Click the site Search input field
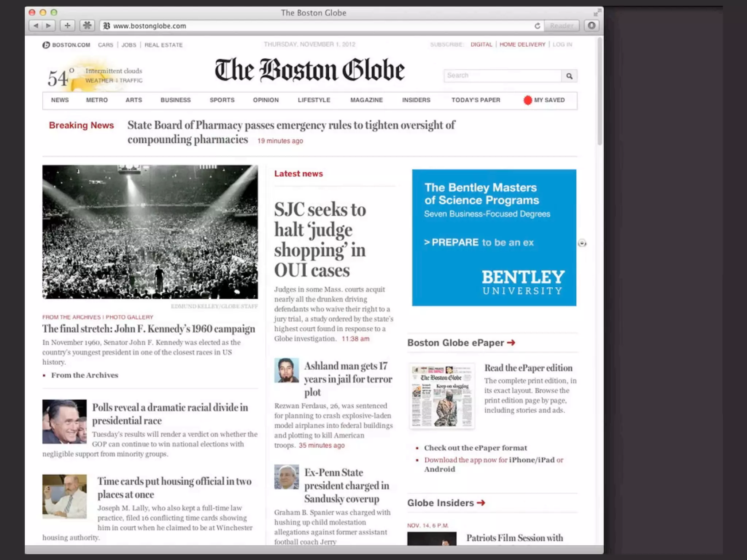Viewport: 747px width, 560px height. 502,76
